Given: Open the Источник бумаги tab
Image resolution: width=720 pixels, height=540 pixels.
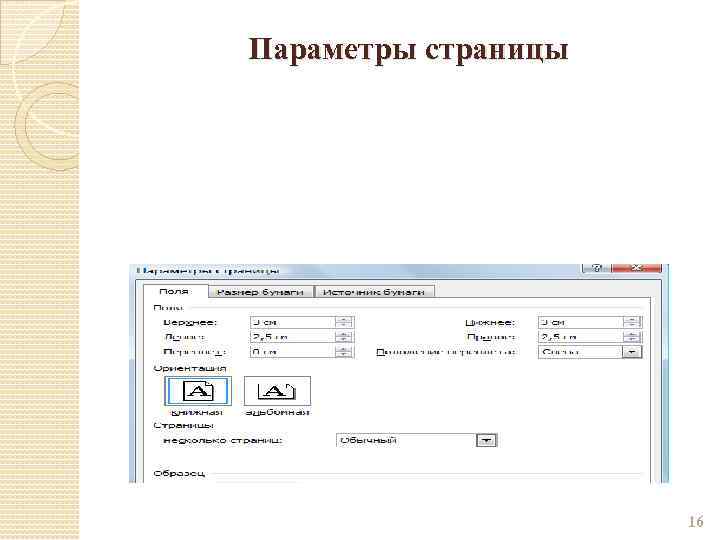Looking at the screenshot, I should coord(374,292).
